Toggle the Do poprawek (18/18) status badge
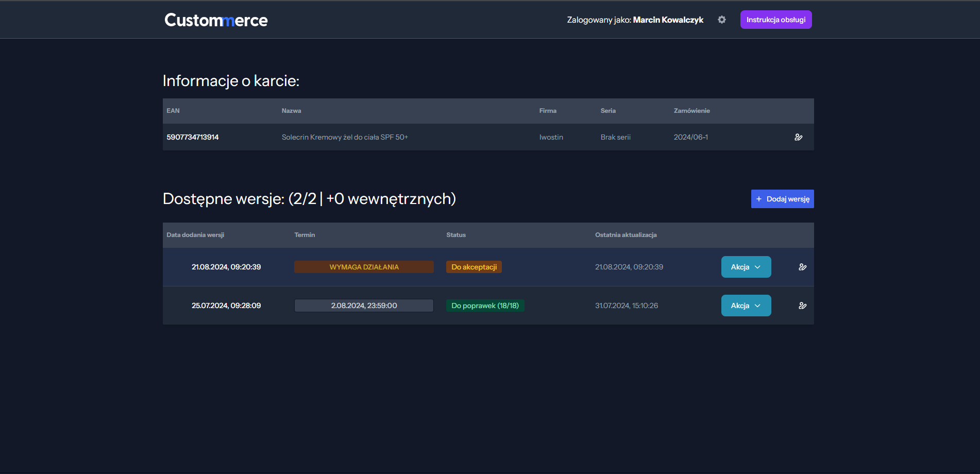This screenshot has height=474, width=980. point(485,305)
